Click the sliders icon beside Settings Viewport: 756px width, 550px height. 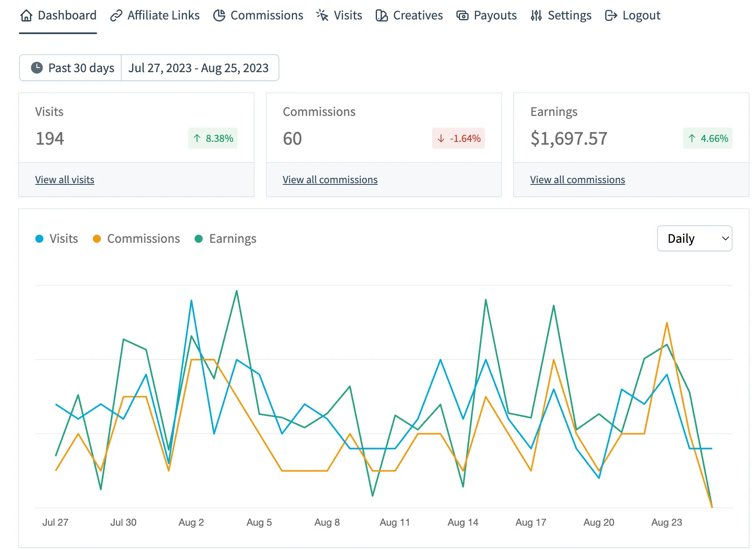[535, 15]
